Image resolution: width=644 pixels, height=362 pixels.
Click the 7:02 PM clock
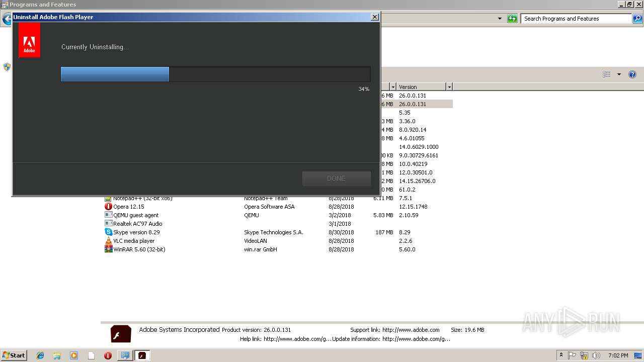(x=618, y=355)
